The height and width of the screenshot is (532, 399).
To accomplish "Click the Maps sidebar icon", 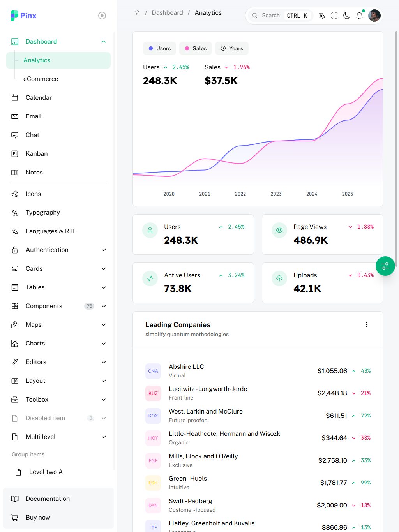I will [x=15, y=325].
